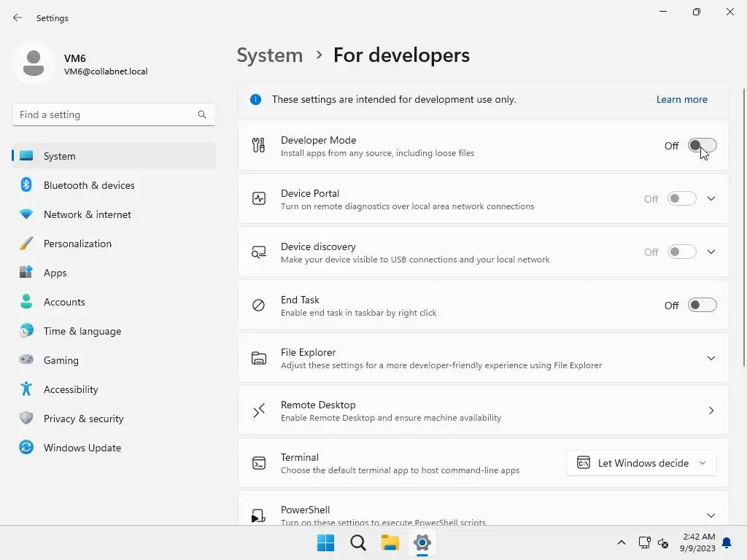
Task: Go to Gaming settings
Action: point(114,360)
